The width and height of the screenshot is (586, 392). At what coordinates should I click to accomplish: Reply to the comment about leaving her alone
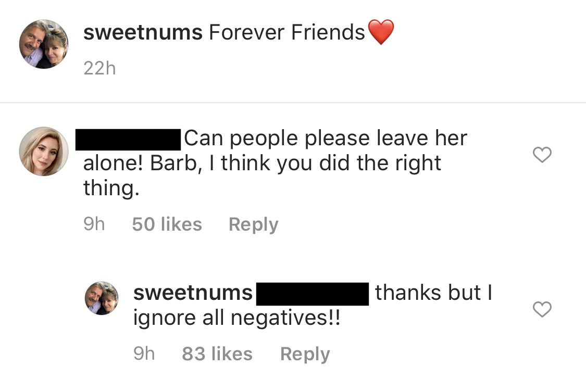pyautogui.click(x=253, y=224)
